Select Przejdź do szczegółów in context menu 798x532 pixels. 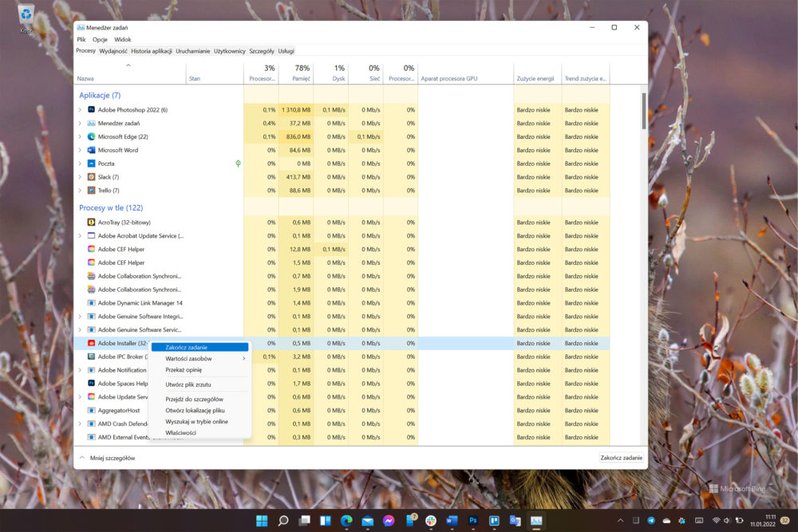pos(200,400)
